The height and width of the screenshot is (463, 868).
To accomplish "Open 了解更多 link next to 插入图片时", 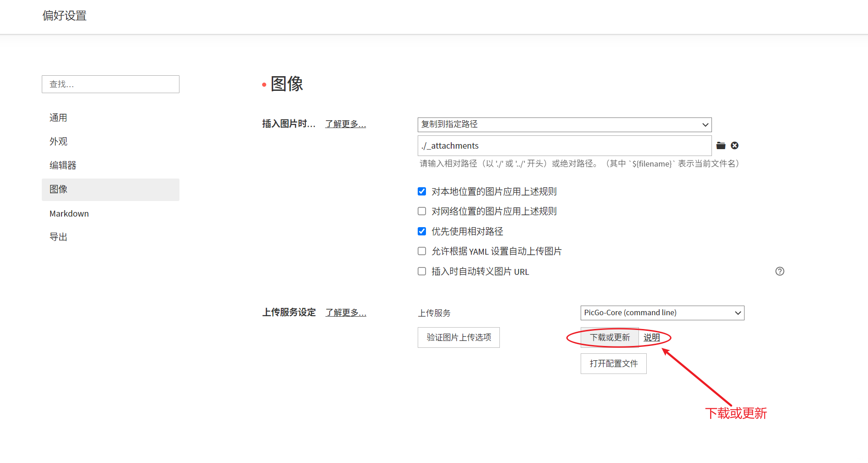I will (x=346, y=124).
